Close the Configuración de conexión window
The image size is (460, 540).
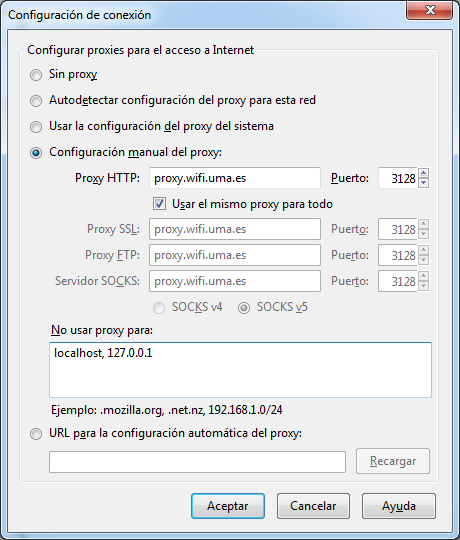coord(430,10)
